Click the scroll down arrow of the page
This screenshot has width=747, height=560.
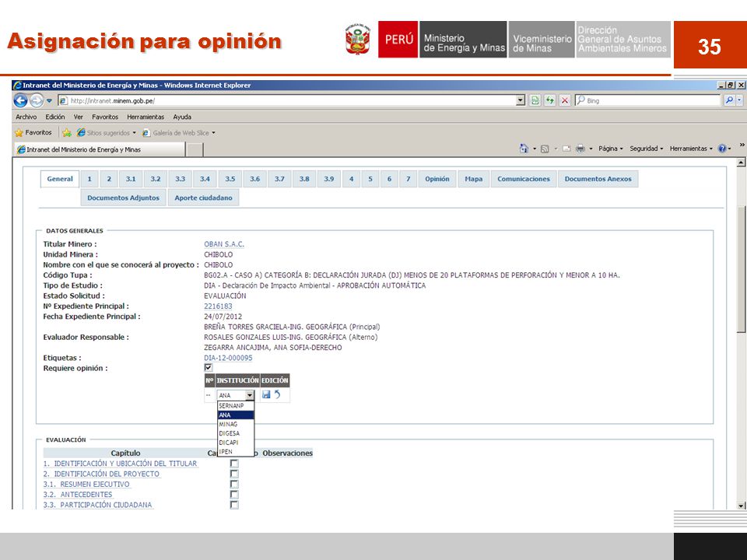pyautogui.click(x=741, y=506)
